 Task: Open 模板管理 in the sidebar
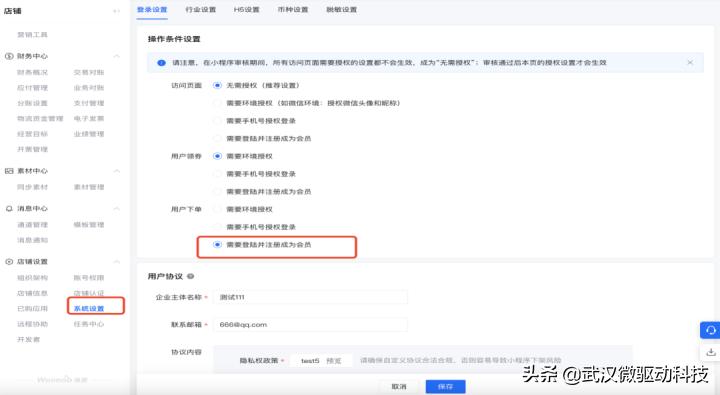(x=89, y=225)
